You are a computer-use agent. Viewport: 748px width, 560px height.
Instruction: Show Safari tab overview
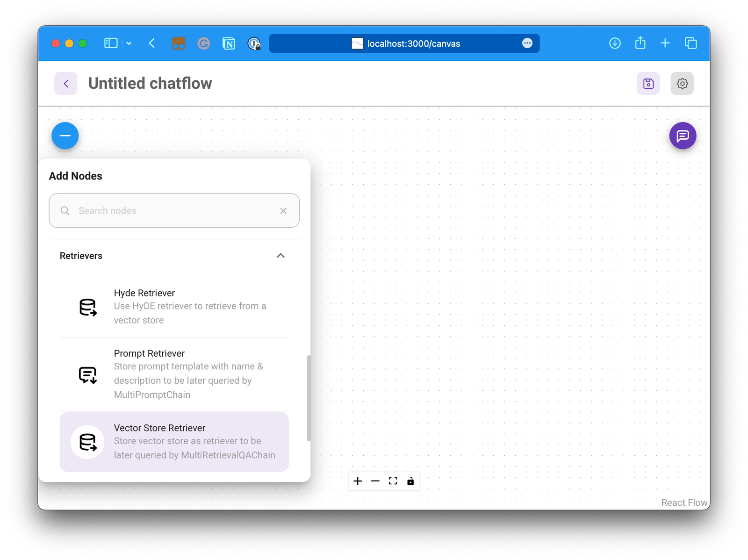click(x=691, y=43)
